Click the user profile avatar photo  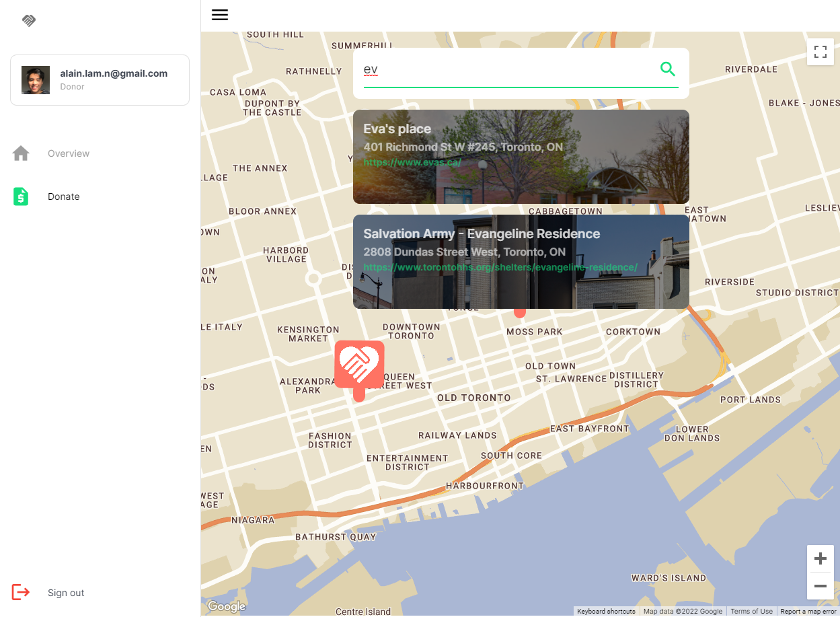tap(36, 80)
